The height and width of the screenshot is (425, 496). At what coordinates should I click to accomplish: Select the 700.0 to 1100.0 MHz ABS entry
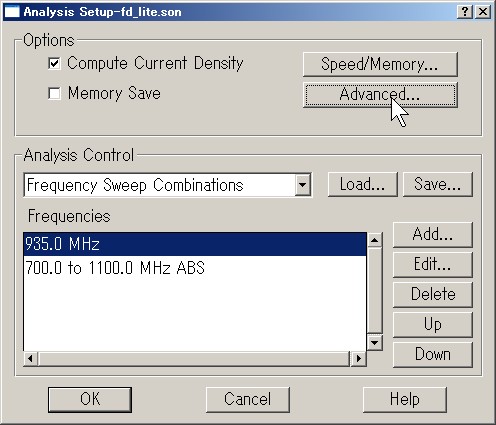(195, 268)
